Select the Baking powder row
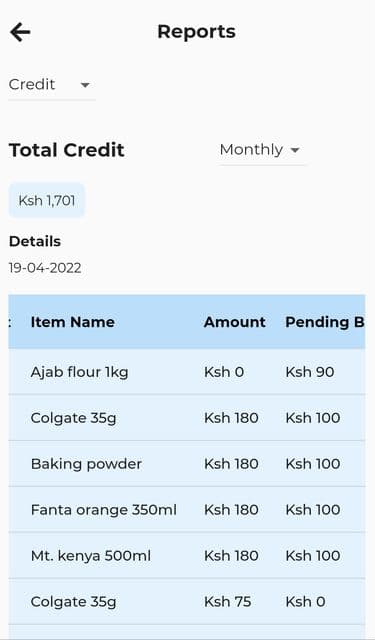Screen dimensions: 375x640 tap(187, 464)
